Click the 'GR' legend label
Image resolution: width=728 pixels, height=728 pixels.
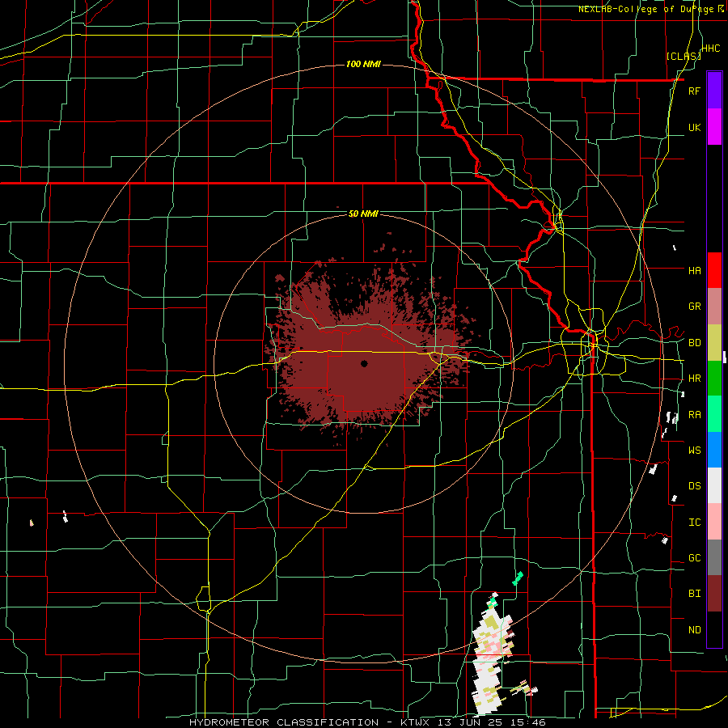(694, 307)
